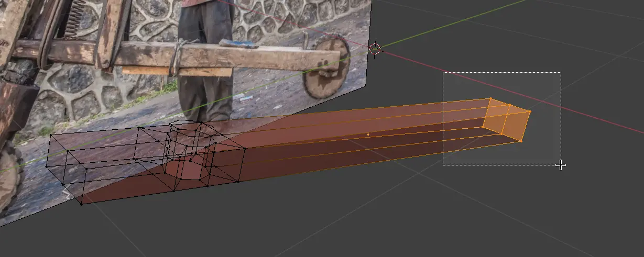Select the highlighted end face of the beam
644x257 pixels.
[x=507, y=119]
